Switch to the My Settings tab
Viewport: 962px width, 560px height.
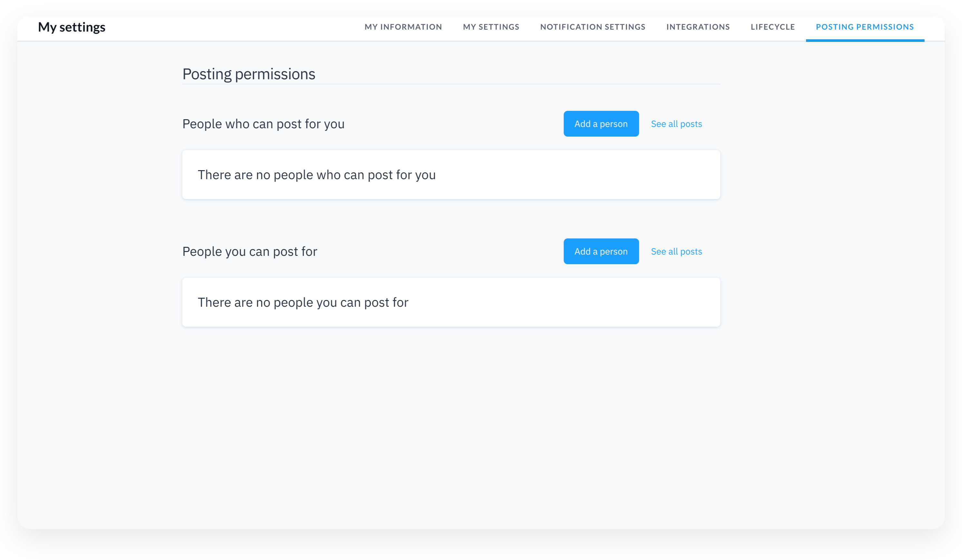point(491,27)
